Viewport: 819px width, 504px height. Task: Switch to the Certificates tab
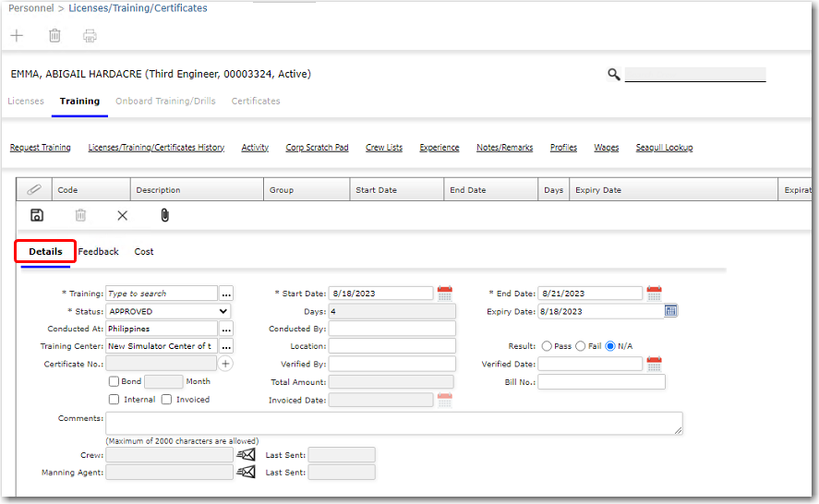(x=256, y=101)
